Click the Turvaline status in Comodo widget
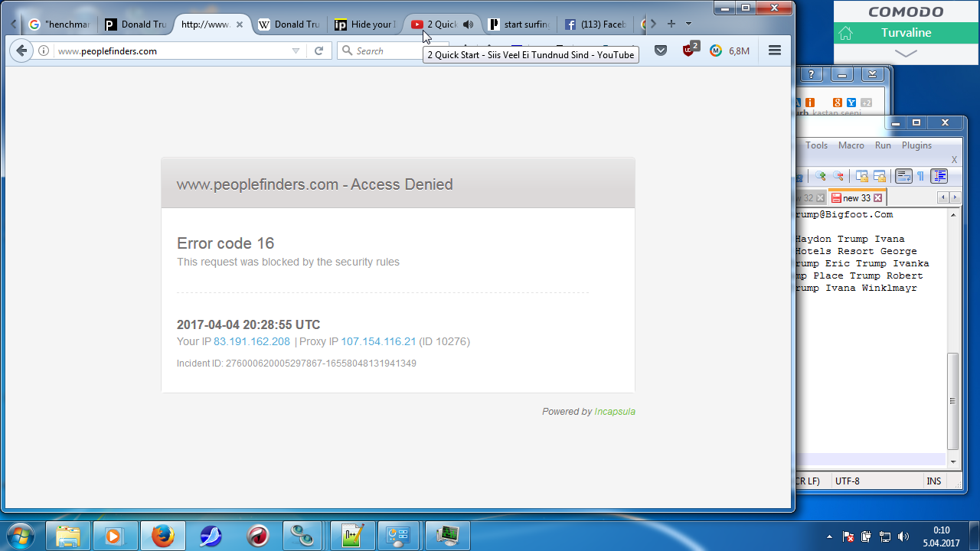The height and width of the screenshot is (551, 980). click(906, 33)
